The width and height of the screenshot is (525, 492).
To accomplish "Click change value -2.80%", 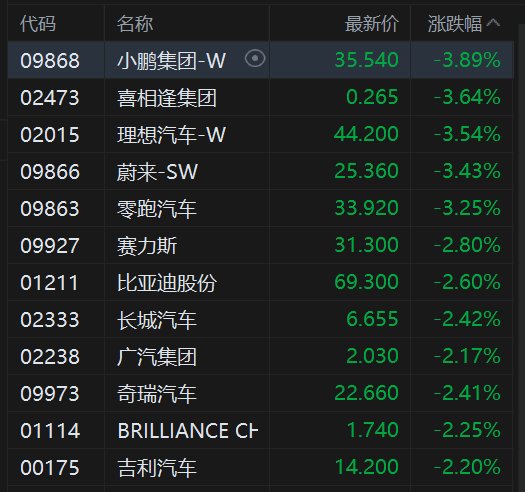I will point(467,245).
